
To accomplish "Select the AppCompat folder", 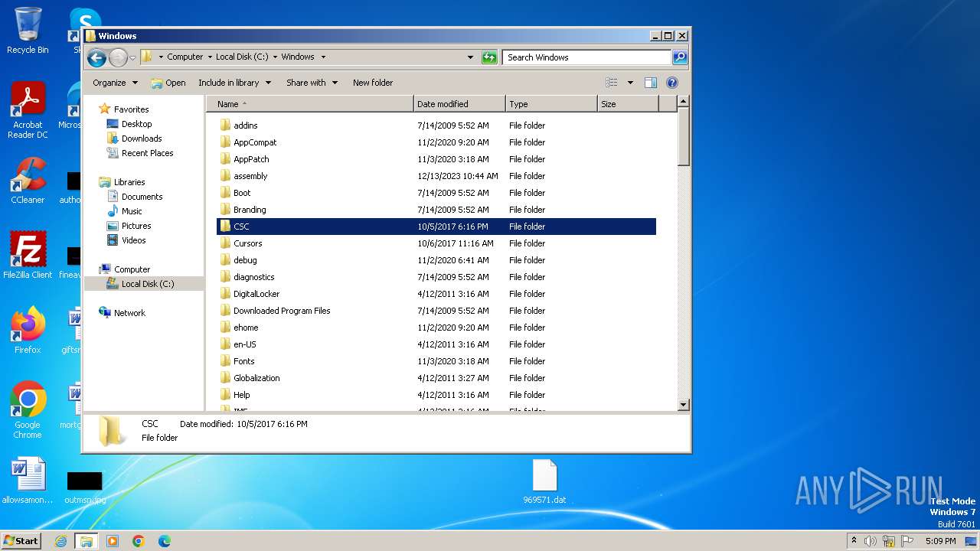I will 255,142.
